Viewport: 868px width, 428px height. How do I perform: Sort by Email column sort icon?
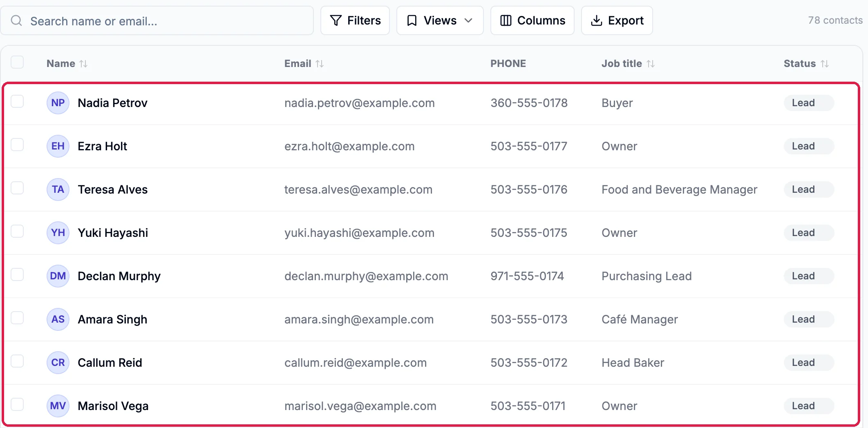coord(320,64)
